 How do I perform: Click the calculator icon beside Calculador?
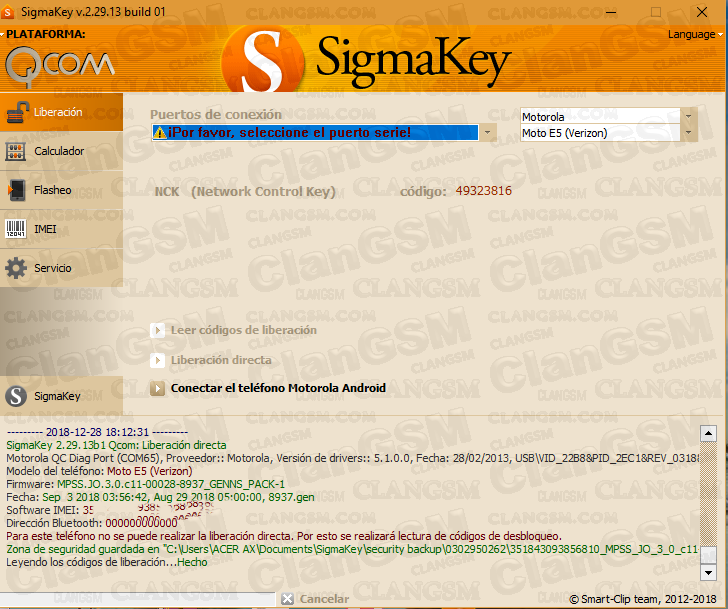pos(16,151)
